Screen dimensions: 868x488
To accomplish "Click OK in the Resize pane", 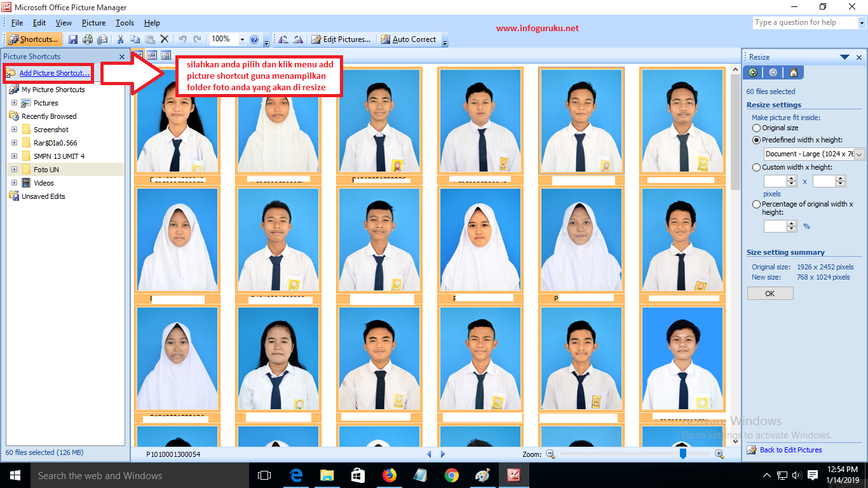I will pos(770,294).
